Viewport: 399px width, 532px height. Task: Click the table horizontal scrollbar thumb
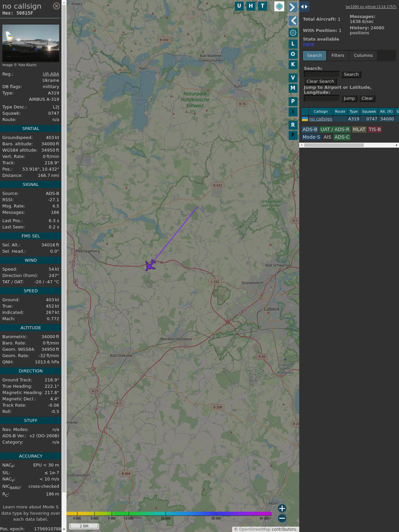pos(334,145)
